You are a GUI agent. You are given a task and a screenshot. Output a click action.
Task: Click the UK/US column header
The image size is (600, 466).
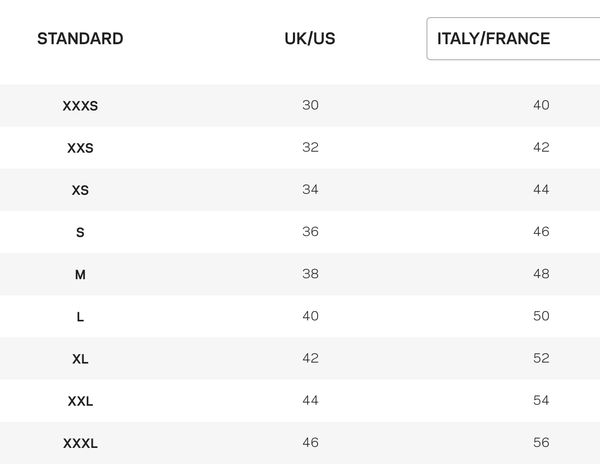(x=310, y=39)
